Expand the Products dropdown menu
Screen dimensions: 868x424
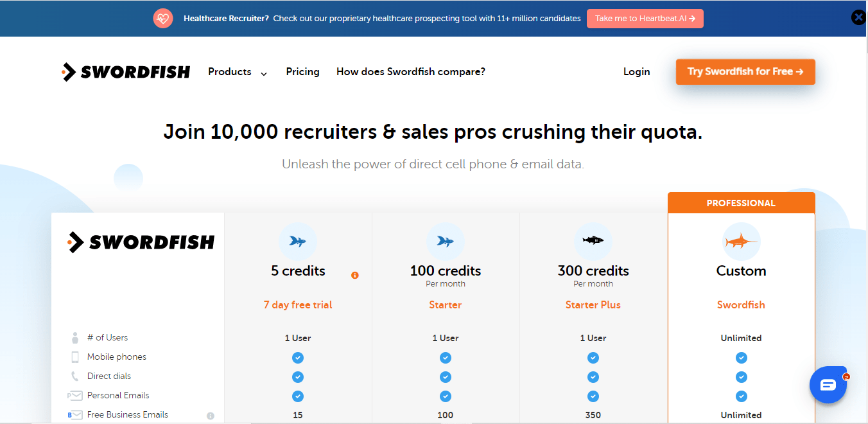pyautogui.click(x=230, y=72)
